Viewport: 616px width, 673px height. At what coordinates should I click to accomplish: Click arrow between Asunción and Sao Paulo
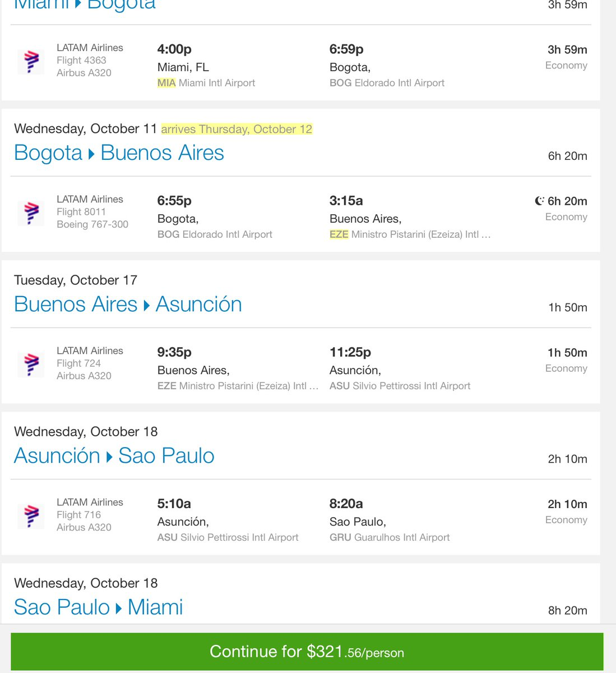pos(109,457)
